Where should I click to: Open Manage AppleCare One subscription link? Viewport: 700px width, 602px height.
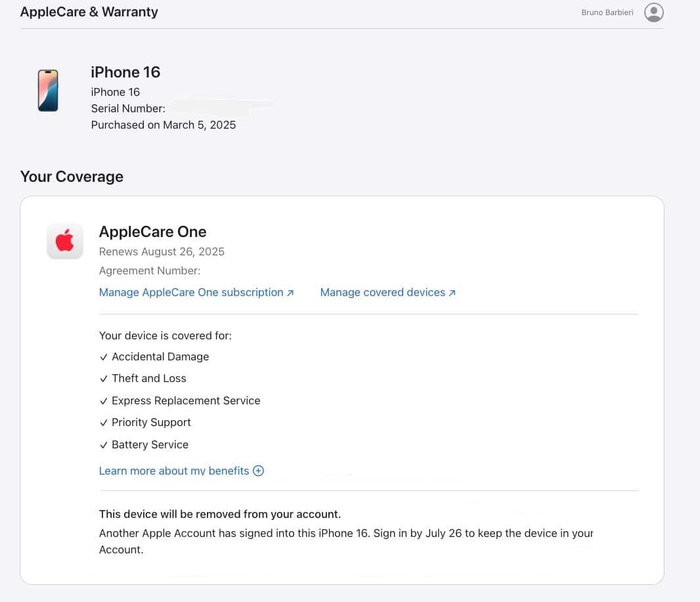[x=196, y=292]
